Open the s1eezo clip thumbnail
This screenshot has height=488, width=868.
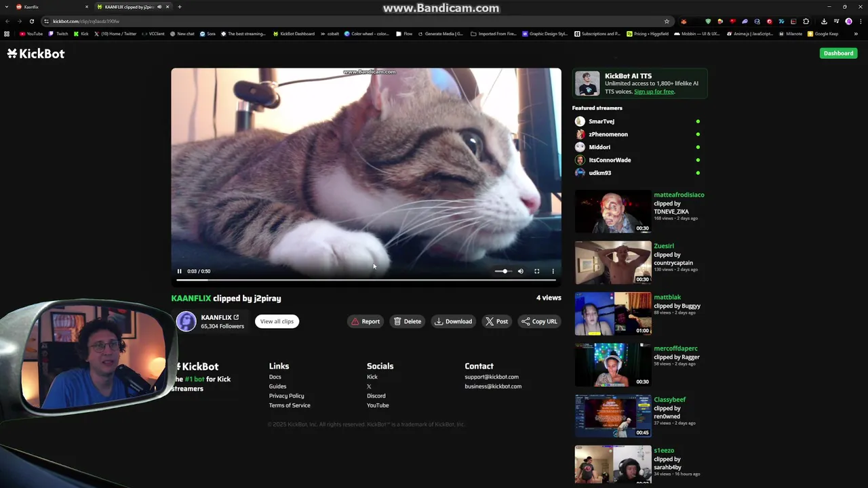tap(613, 464)
